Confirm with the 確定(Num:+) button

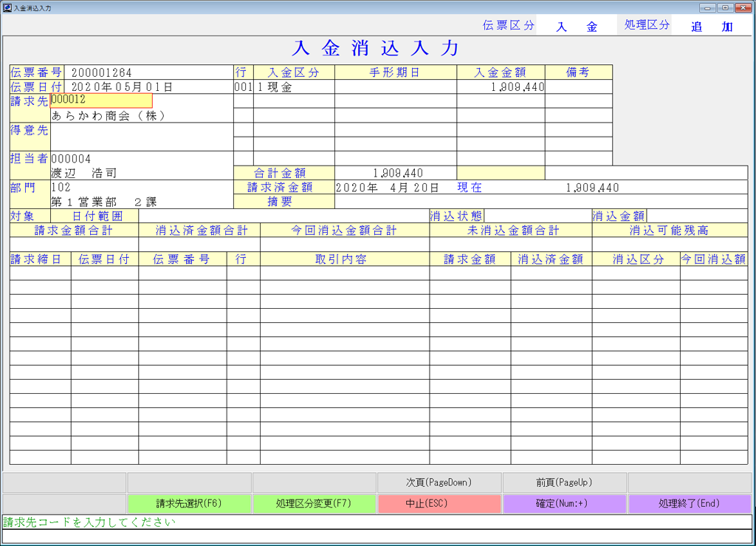coord(565,503)
